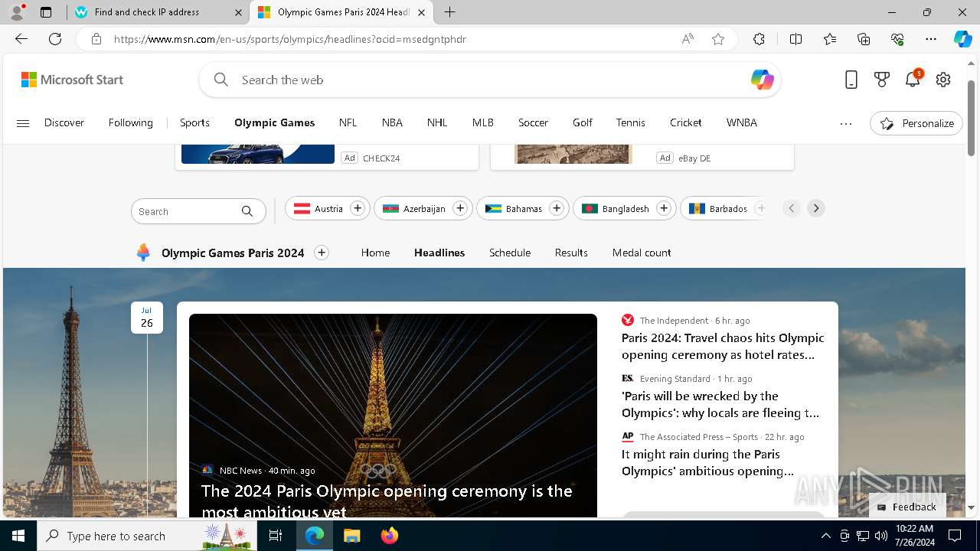Launch Firefox from taskbar

(390, 536)
